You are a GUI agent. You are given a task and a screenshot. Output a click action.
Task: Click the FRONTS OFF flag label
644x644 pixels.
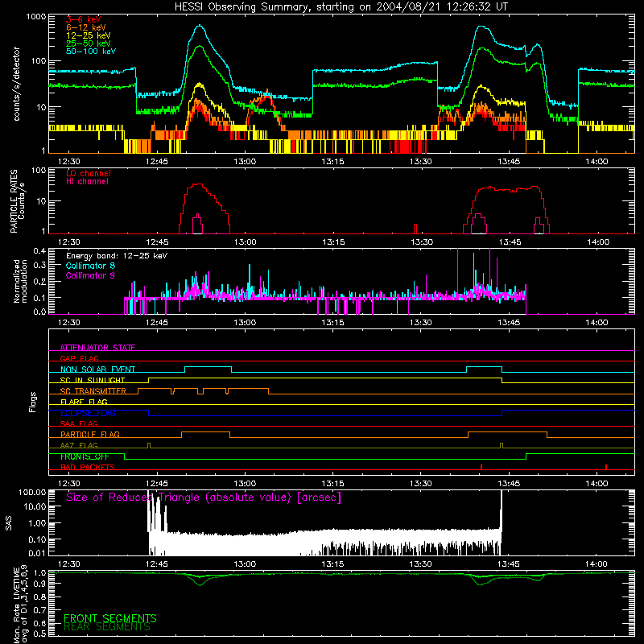(85, 456)
